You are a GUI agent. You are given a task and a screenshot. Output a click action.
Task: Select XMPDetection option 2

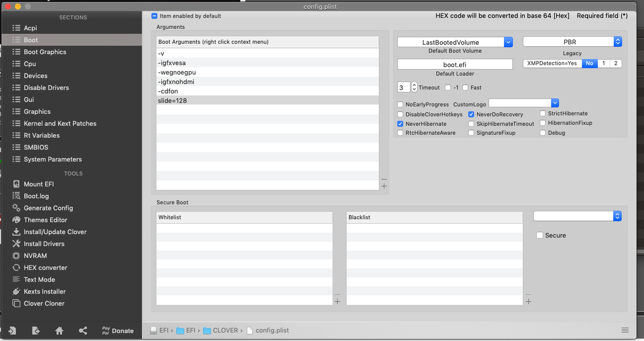tap(615, 63)
